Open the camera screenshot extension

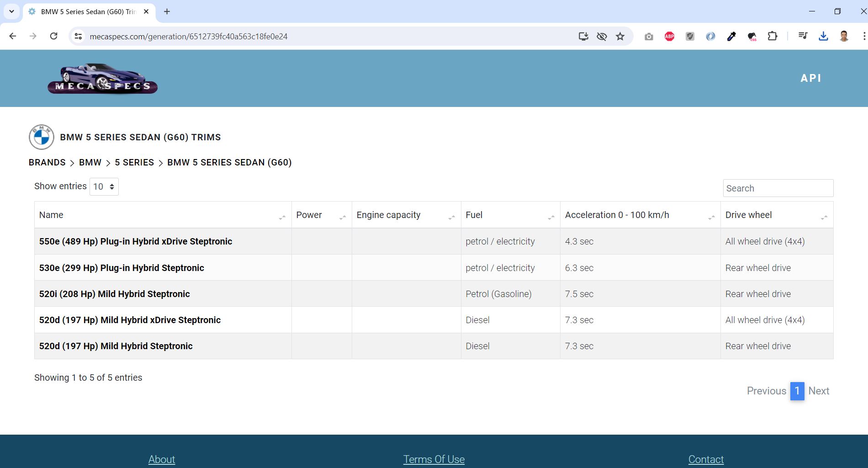point(649,37)
